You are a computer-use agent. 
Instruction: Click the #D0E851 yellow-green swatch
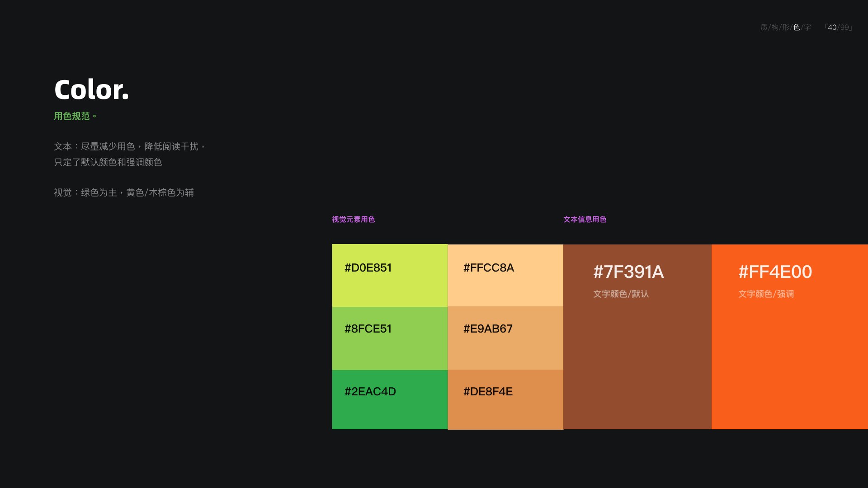click(390, 276)
